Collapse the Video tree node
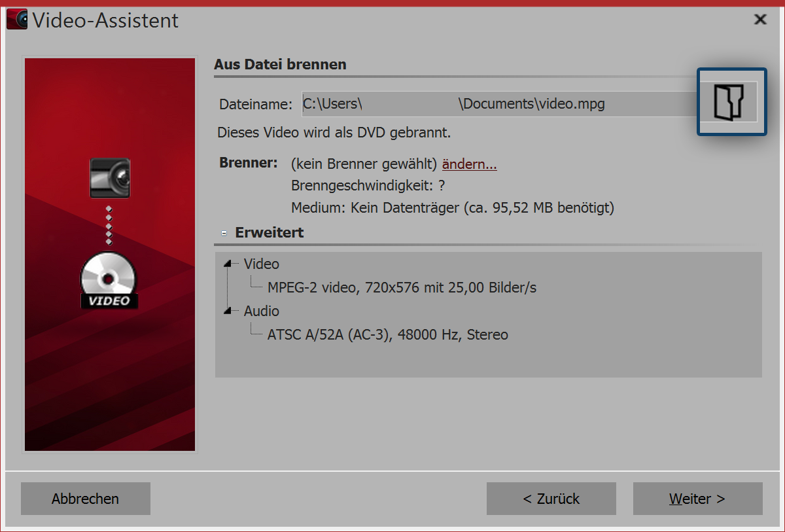The width and height of the screenshot is (785, 532). [x=228, y=264]
